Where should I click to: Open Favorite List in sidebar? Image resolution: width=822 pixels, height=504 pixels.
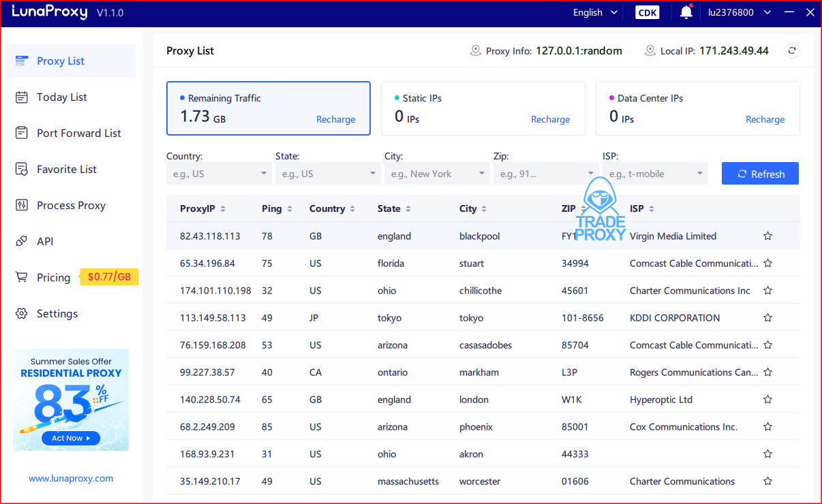[71, 169]
